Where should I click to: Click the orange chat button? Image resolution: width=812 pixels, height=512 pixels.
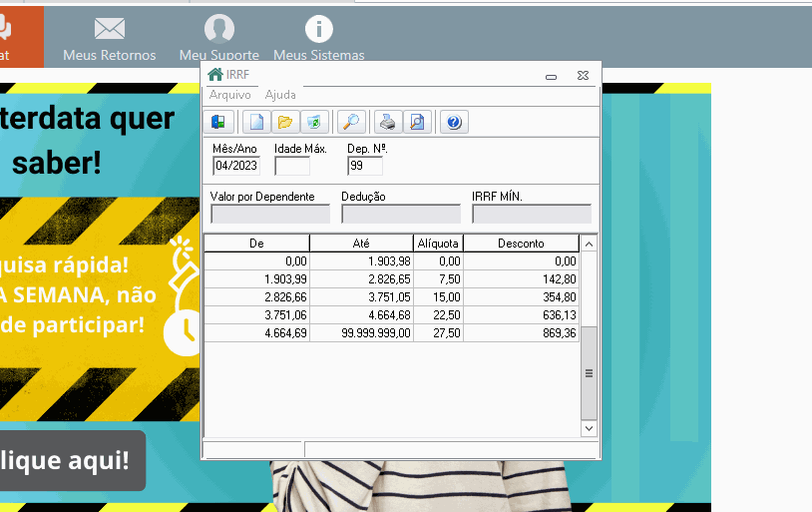pos(21,37)
